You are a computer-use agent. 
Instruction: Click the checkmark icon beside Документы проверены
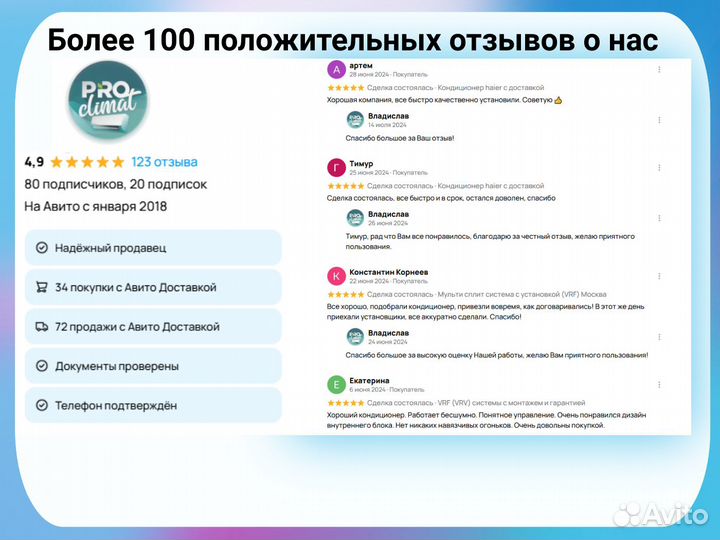pyautogui.click(x=42, y=366)
